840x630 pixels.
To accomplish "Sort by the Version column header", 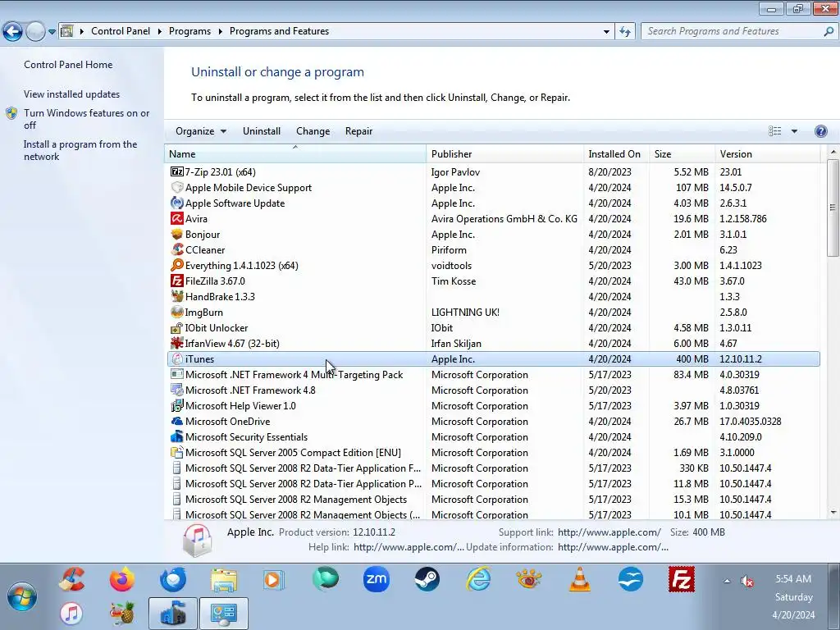I will [767, 153].
